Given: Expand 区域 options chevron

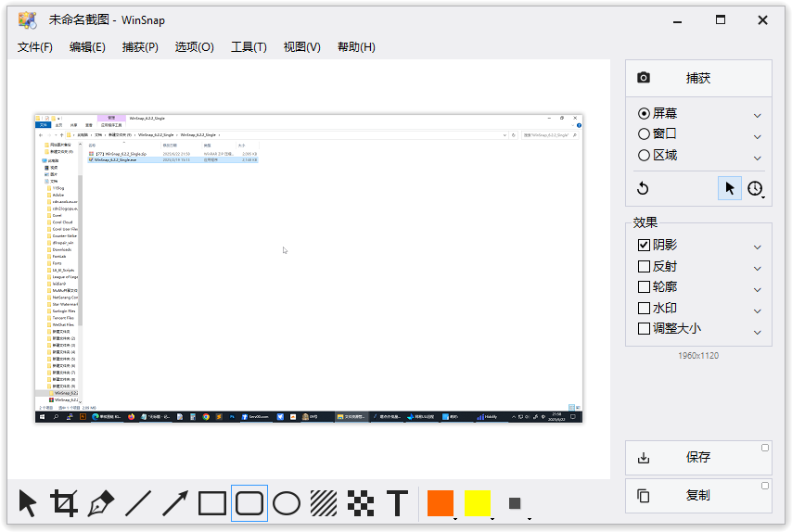Looking at the screenshot, I should (757, 158).
